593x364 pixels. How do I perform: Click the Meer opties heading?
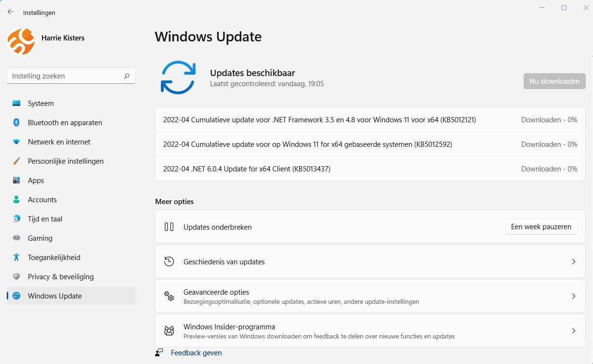(x=174, y=202)
